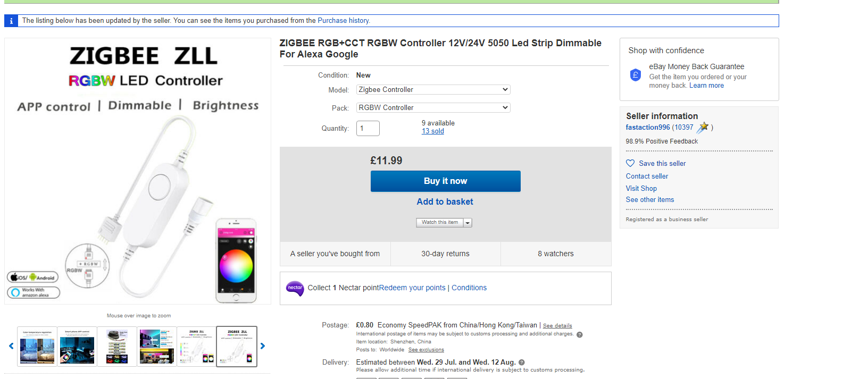Viewport: 868px width, 379px height.
Task: Click the seller feedback star icon
Action: click(x=703, y=127)
